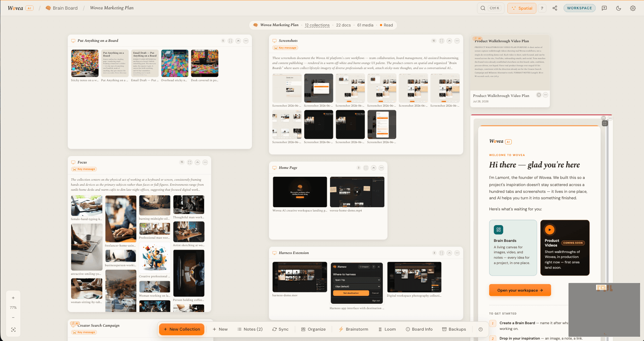The width and height of the screenshot is (644, 341).
Task: Collapse the Home Page collection
Action: [x=374, y=168]
